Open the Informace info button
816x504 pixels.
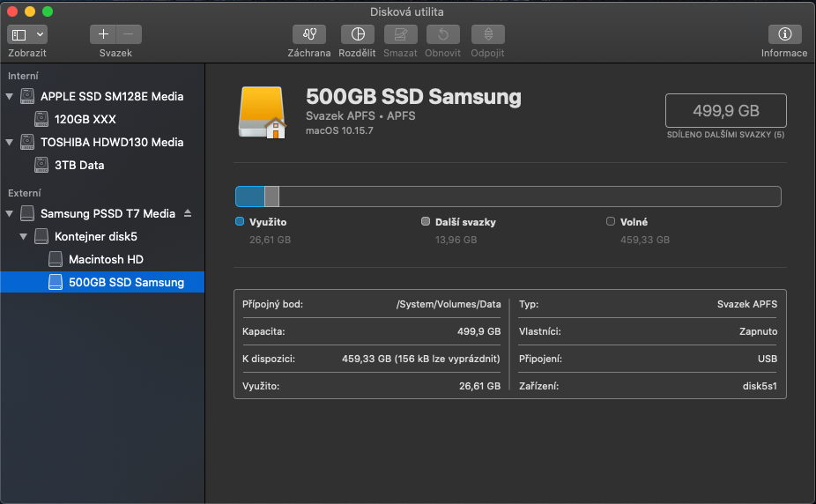point(783,34)
